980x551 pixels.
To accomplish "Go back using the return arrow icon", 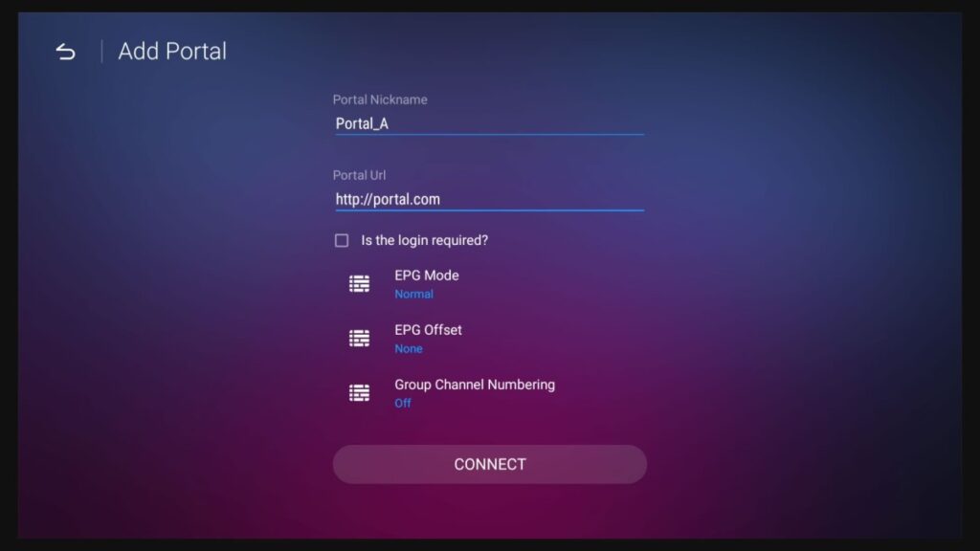I will [x=66, y=52].
